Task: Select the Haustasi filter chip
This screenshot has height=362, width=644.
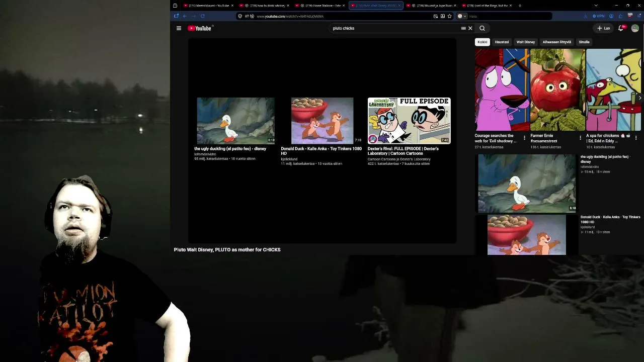Action: click(502, 42)
